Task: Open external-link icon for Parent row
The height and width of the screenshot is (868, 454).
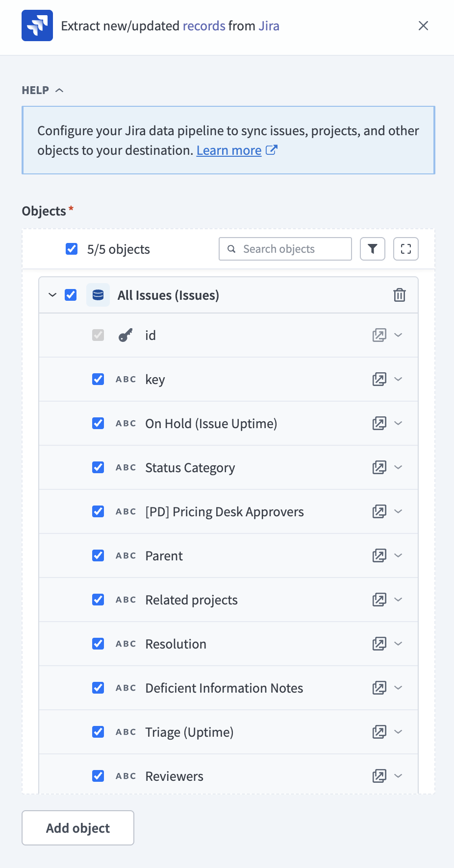Action: point(379,555)
